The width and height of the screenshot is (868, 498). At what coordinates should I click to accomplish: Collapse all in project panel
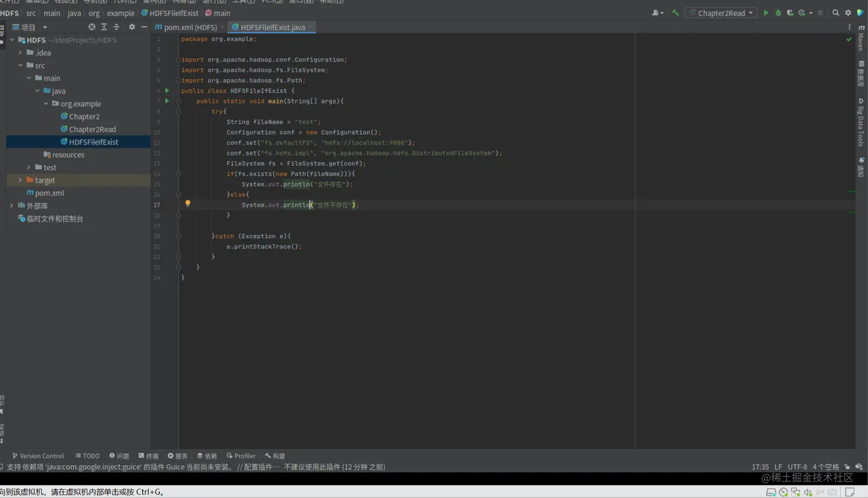[117, 27]
